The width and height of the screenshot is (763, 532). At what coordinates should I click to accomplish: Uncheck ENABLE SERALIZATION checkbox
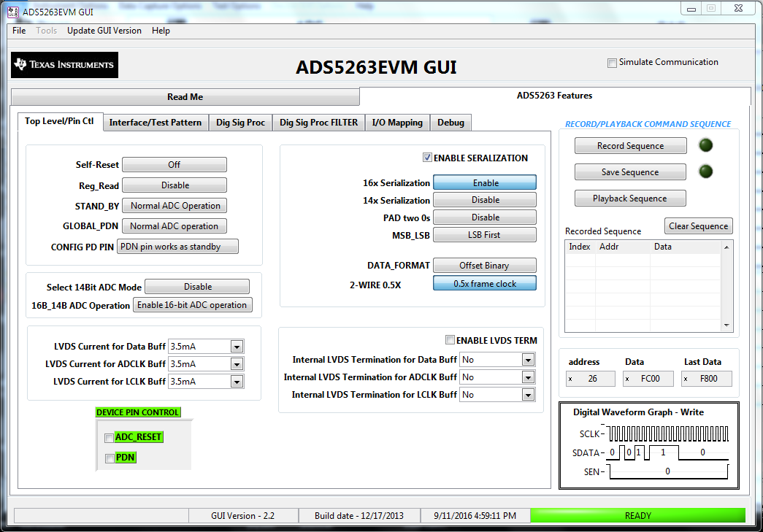pyautogui.click(x=426, y=158)
